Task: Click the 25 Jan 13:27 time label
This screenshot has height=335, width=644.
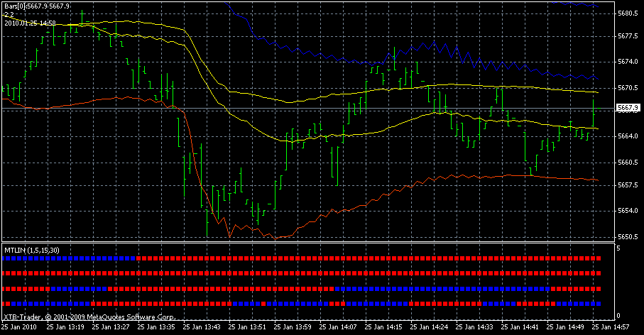Action: (111, 327)
